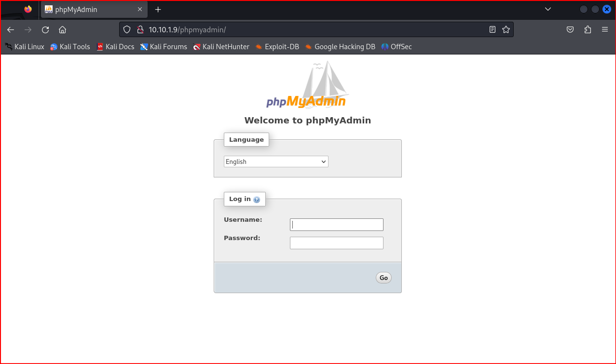Open the Firefox hamburger application menu
The height and width of the screenshot is (364, 616).
605,30
